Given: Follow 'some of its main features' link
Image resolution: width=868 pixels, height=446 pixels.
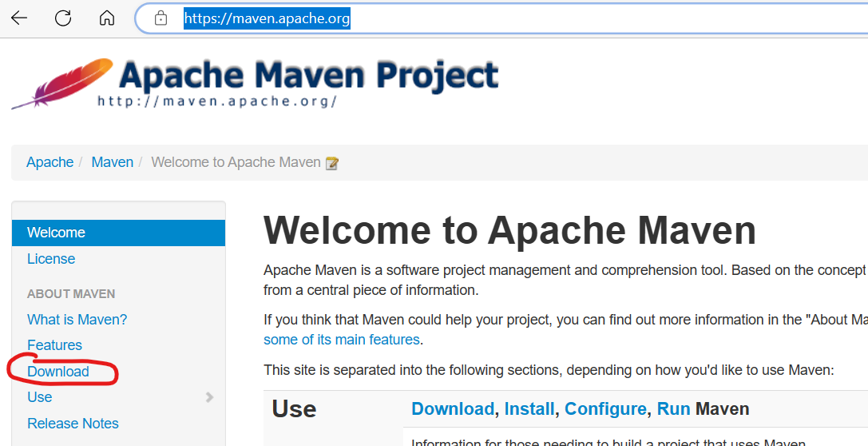Looking at the screenshot, I should [342, 340].
